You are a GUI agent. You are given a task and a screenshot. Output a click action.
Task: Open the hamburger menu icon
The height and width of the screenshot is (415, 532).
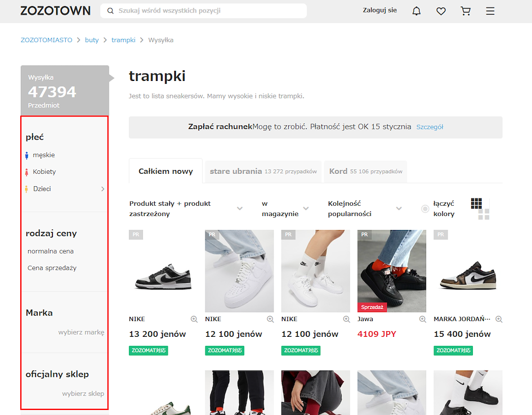click(490, 11)
